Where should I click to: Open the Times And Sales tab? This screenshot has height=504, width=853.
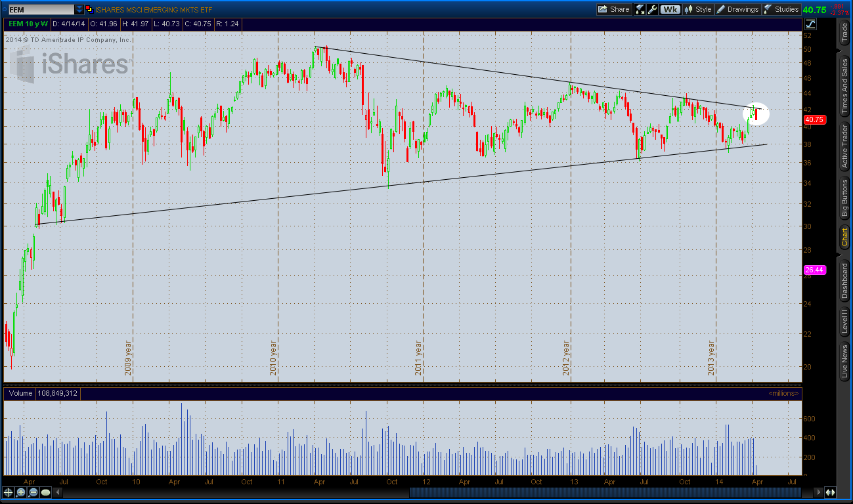click(844, 85)
